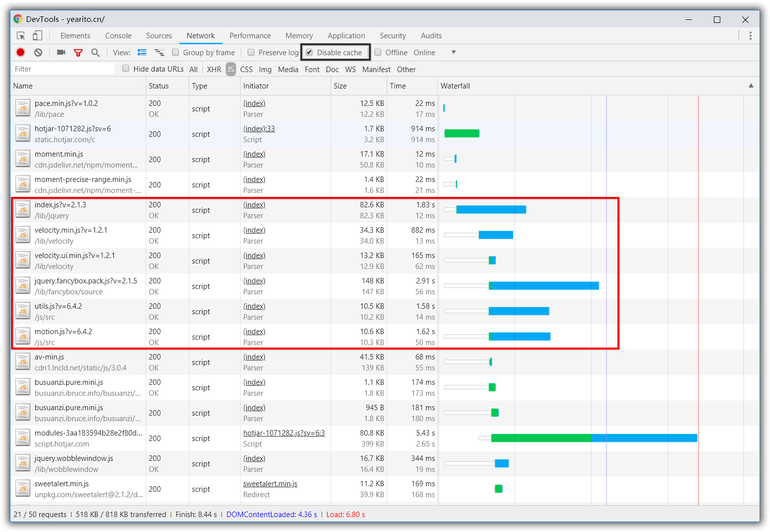Click the Waterfall column sort arrow
Viewport: 770px width, 532px height.
pos(751,86)
